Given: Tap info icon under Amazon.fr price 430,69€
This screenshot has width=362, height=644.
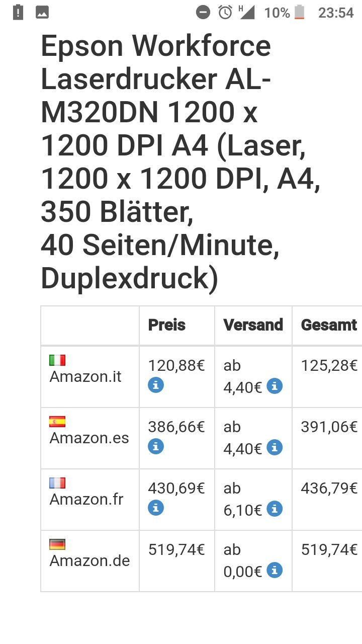Looking at the screenshot, I should pyautogui.click(x=156, y=508).
